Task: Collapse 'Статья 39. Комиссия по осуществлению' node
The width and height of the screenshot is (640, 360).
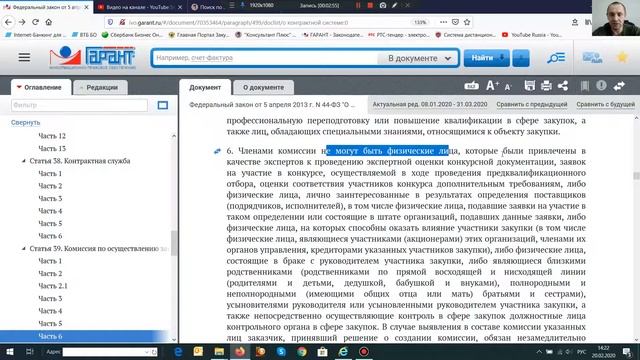Action: 24,249
